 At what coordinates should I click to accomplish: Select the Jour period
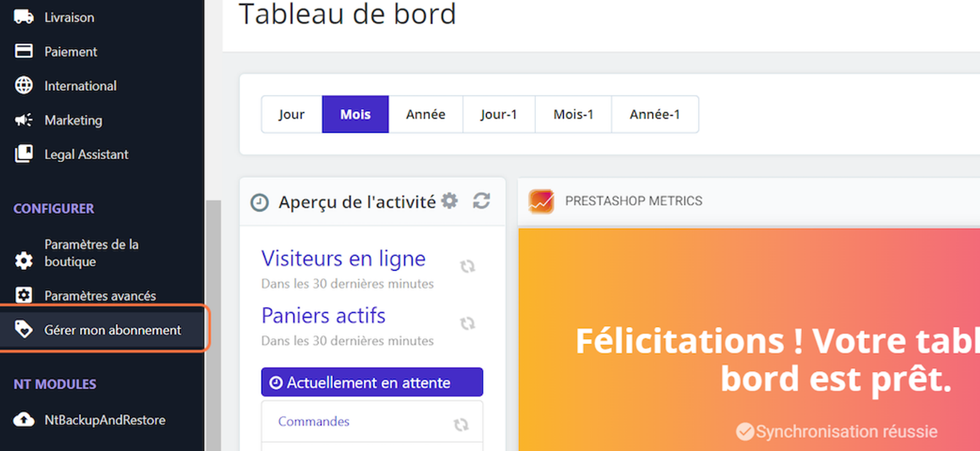[291, 114]
